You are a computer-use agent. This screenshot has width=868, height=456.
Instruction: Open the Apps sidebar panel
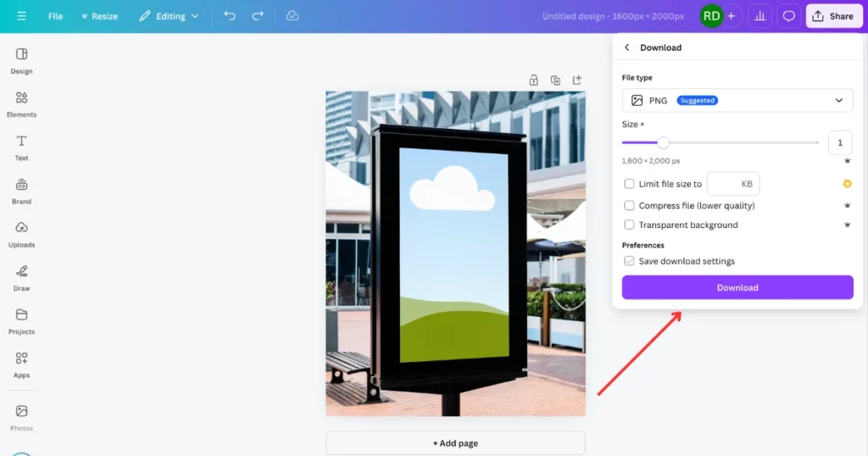[21, 364]
